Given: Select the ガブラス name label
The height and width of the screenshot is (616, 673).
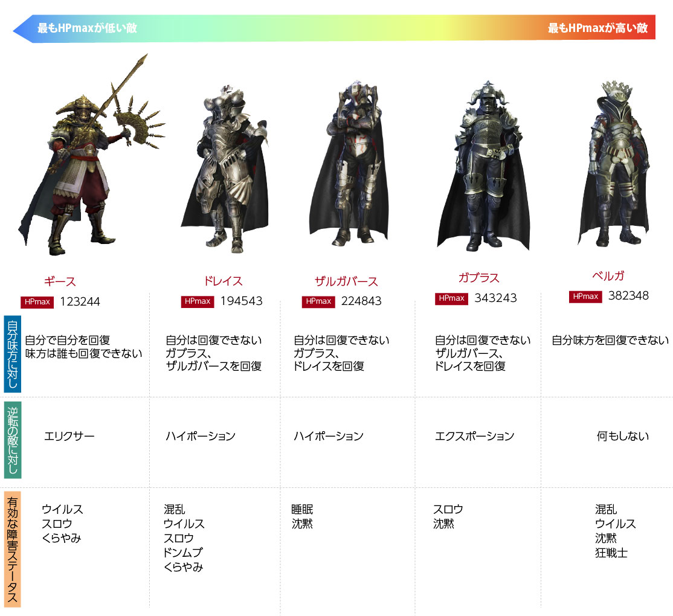Looking at the screenshot, I should [x=479, y=278].
